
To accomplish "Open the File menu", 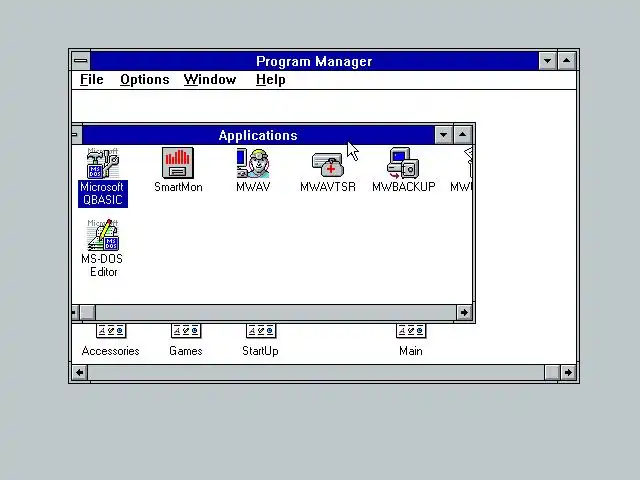I will coord(91,80).
